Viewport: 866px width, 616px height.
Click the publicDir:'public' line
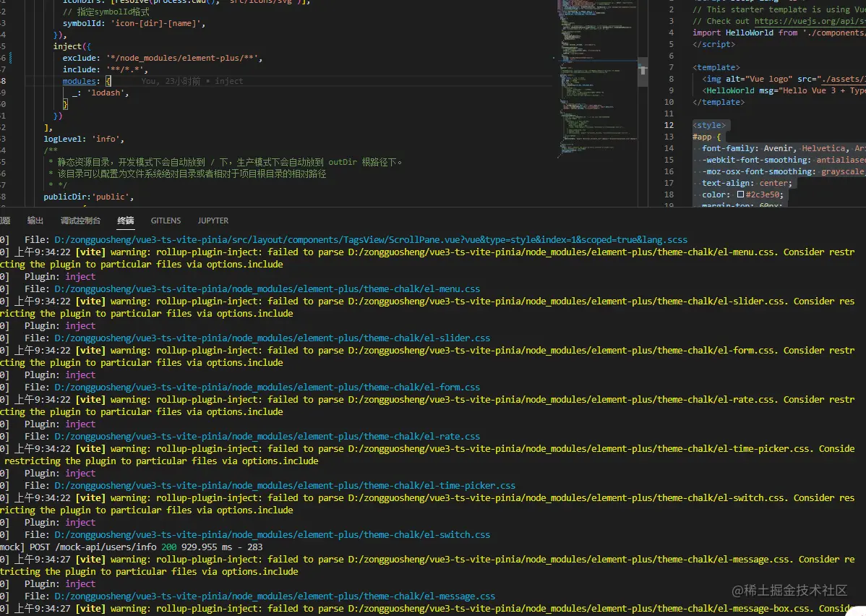click(x=88, y=197)
